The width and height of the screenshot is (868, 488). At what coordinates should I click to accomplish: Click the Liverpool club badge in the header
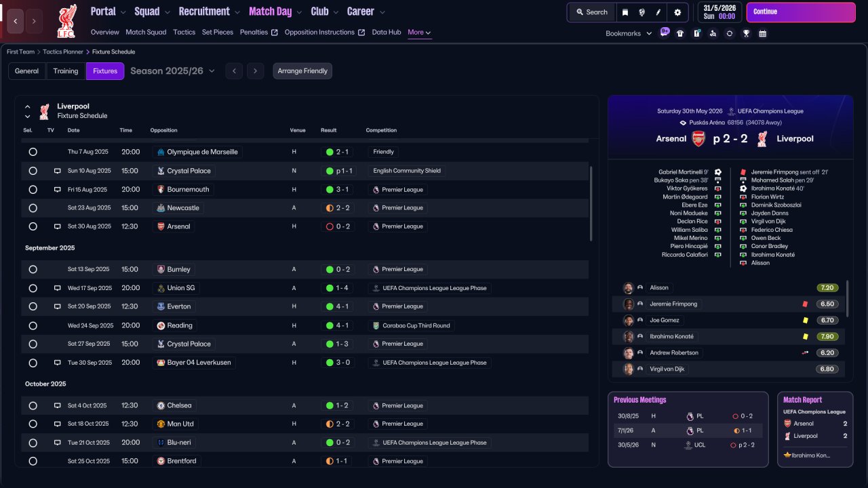coord(66,21)
